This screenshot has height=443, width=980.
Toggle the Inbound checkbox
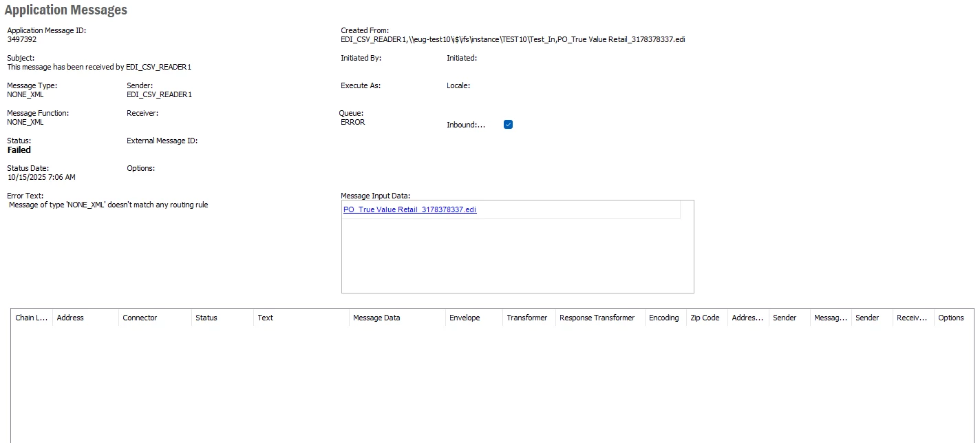(508, 125)
